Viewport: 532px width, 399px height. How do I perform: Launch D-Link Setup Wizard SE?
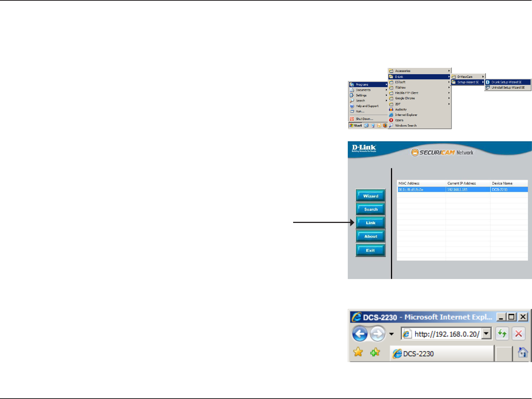508,82
